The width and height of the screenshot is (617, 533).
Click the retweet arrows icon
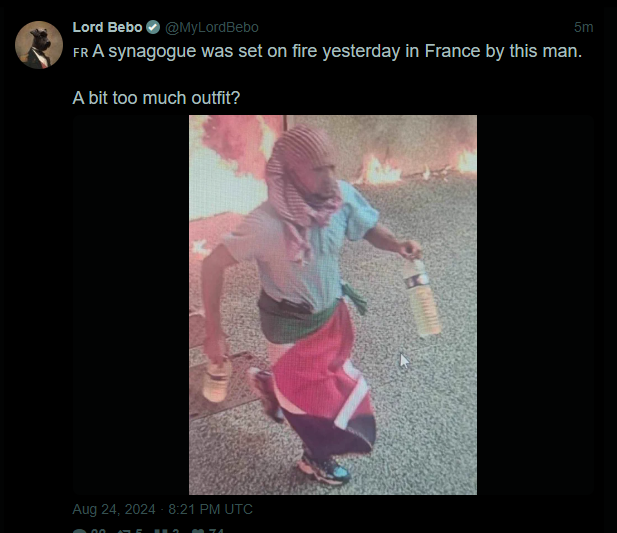(x=124, y=531)
